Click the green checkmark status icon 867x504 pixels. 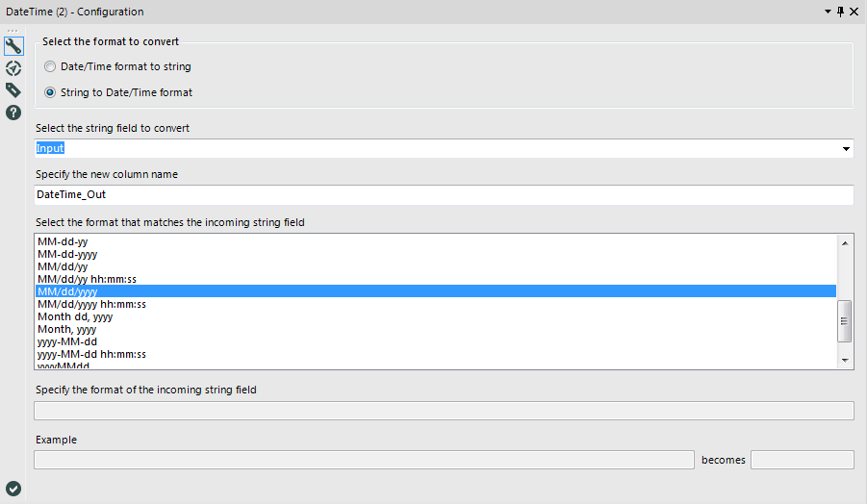(x=13, y=489)
